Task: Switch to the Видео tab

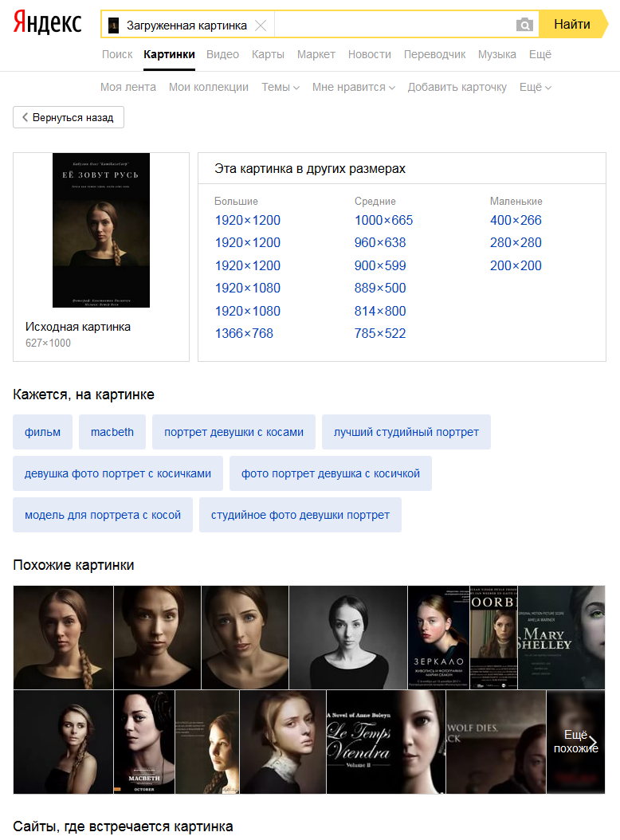Action: click(x=222, y=54)
